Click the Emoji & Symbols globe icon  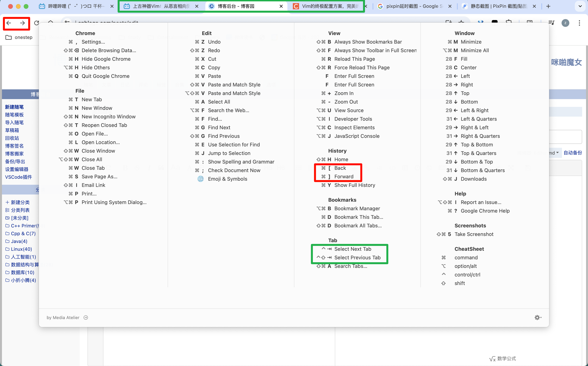[200, 179]
